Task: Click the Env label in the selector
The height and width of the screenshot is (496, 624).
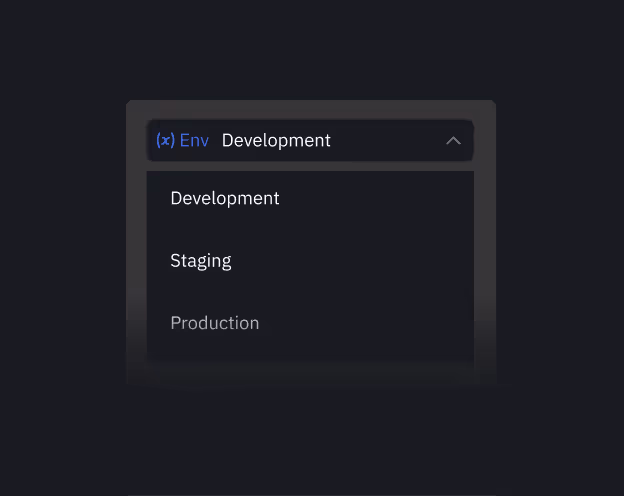Action: coord(194,141)
